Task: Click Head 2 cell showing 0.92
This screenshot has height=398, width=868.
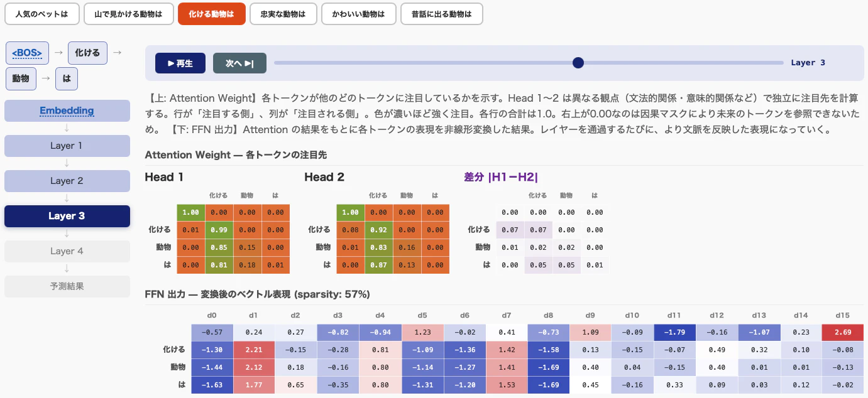Action: pos(379,230)
